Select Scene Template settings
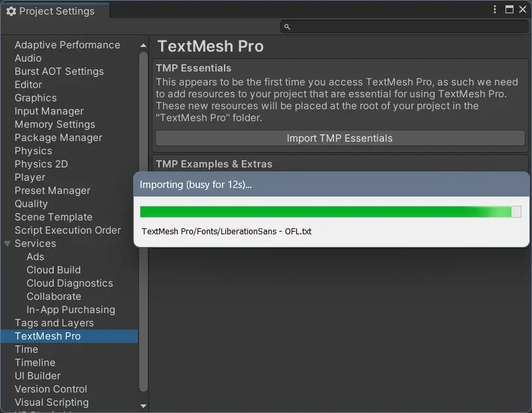 pos(53,216)
